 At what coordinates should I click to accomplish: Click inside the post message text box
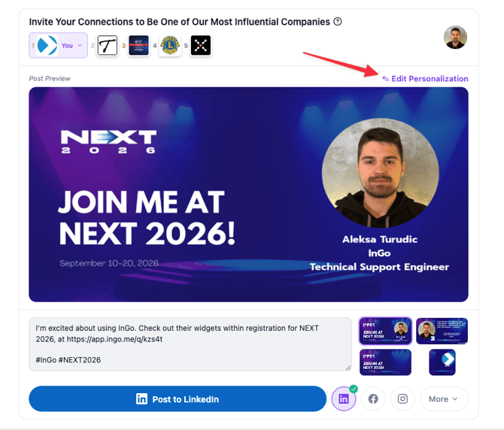tap(190, 344)
